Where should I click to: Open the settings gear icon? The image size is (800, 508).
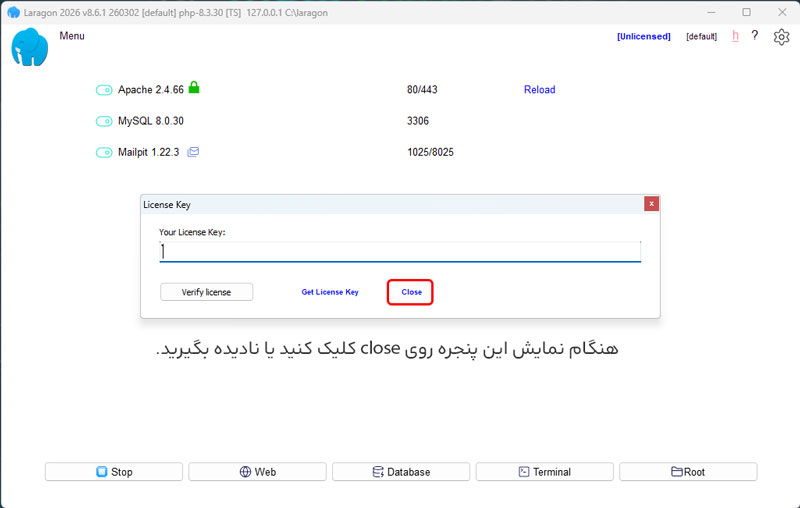(x=781, y=37)
